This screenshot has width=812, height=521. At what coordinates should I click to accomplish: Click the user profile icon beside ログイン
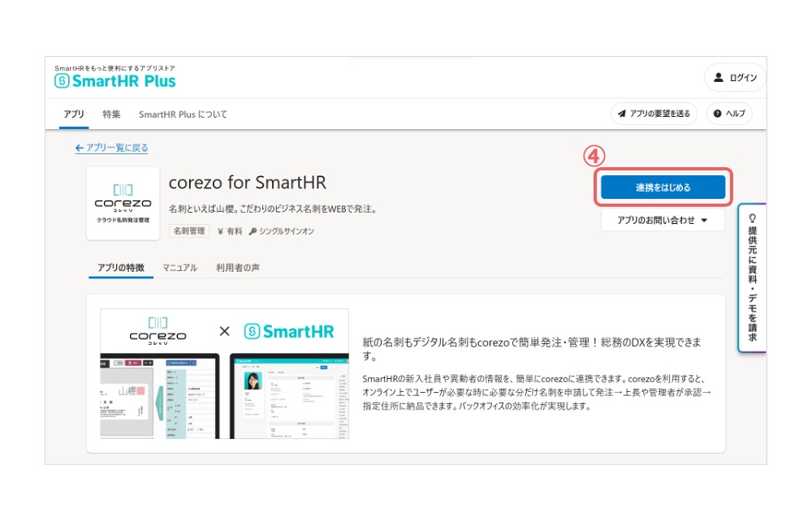[x=719, y=78]
